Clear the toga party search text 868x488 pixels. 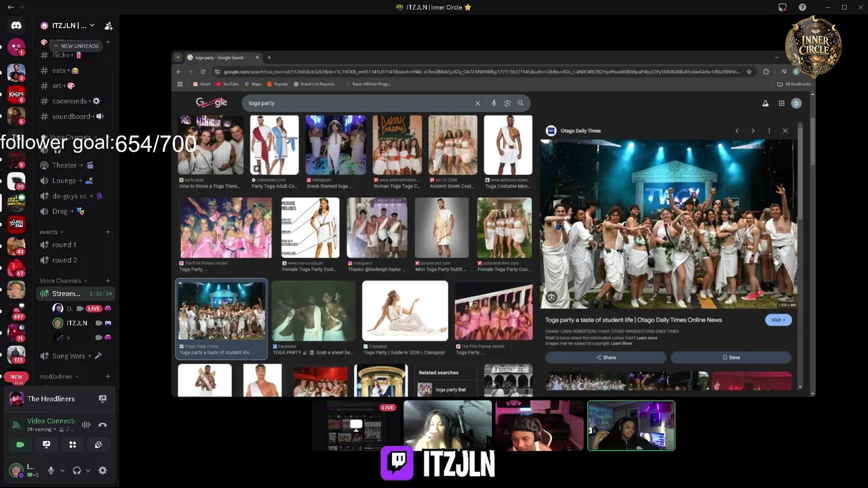coord(477,103)
